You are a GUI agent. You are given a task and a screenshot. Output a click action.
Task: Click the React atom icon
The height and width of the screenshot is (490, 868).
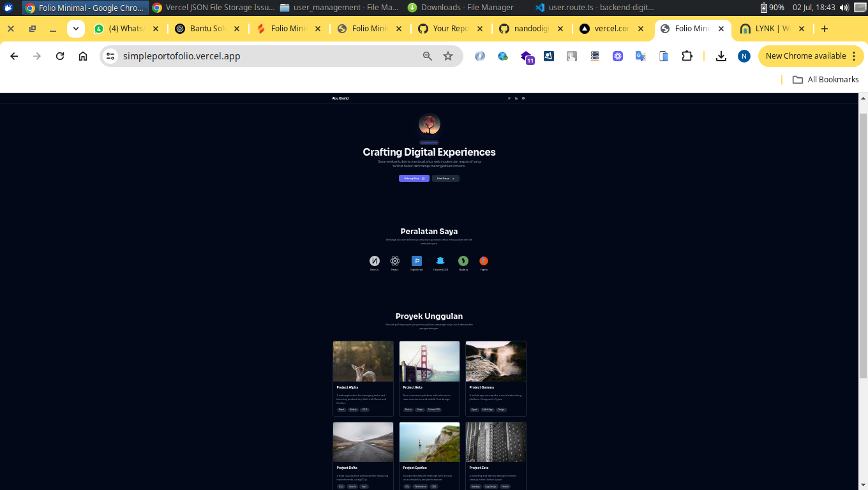pyautogui.click(x=395, y=261)
